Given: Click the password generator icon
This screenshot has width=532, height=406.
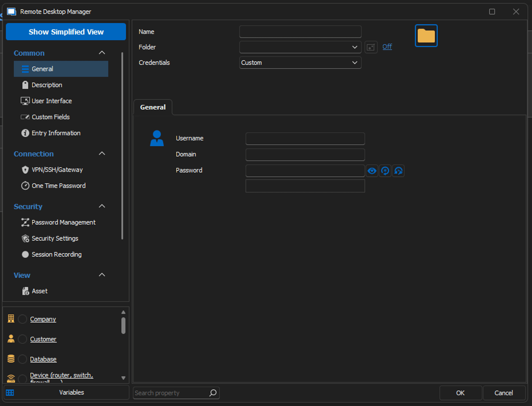Looking at the screenshot, I should [385, 171].
